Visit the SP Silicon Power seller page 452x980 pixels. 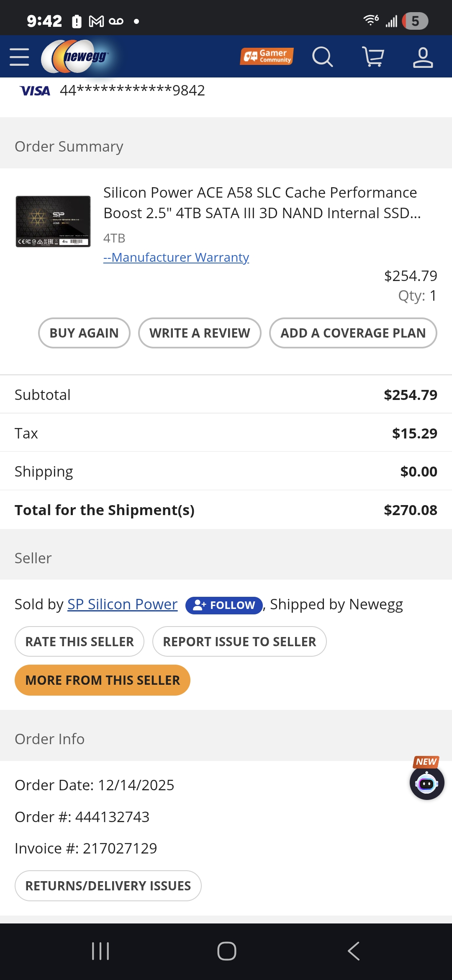(123, 604)
